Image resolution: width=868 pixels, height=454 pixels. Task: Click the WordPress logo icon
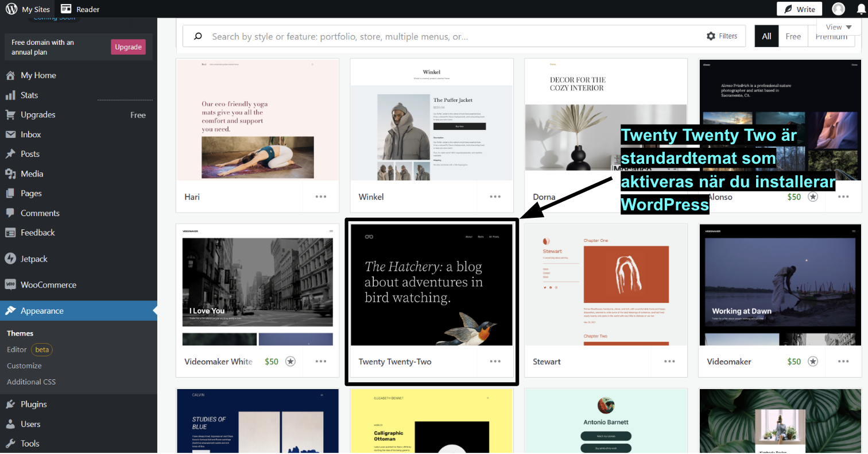11,9
